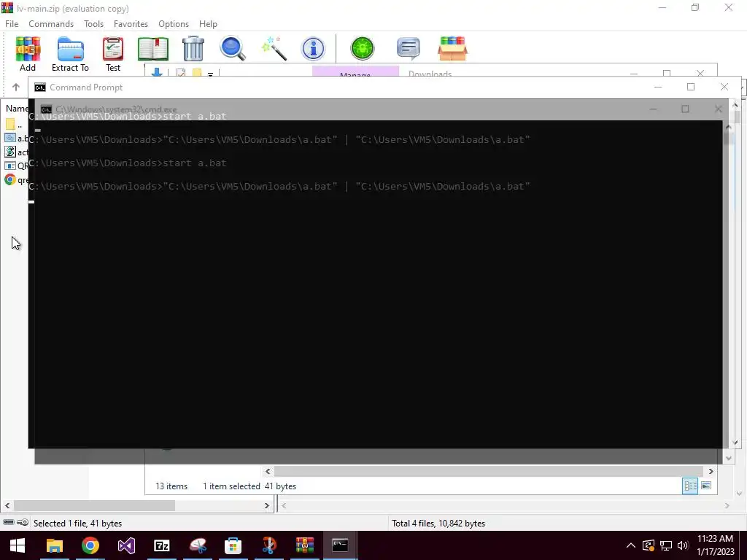Click the volume speaker tray icon
This screenshot has width=747, height=560.
click(x=683, y=545)
